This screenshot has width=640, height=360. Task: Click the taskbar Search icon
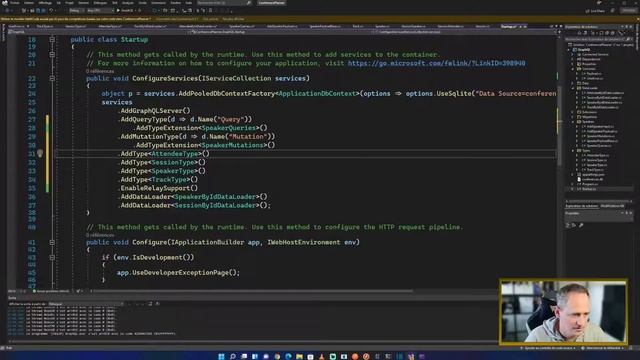pos(233,356)
